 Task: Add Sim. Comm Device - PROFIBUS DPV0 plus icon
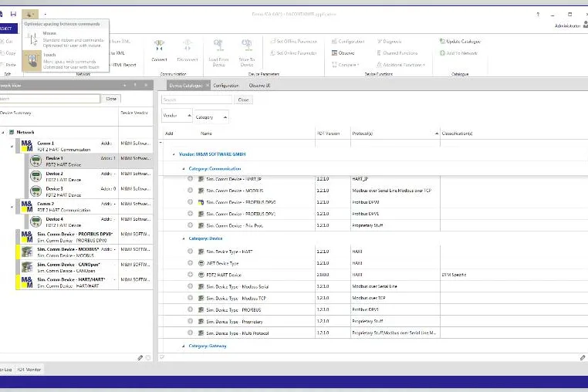190,202
